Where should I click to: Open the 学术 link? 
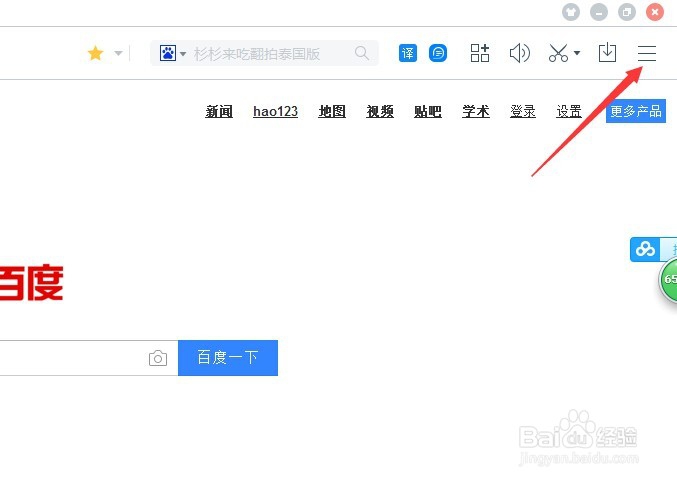476,111
